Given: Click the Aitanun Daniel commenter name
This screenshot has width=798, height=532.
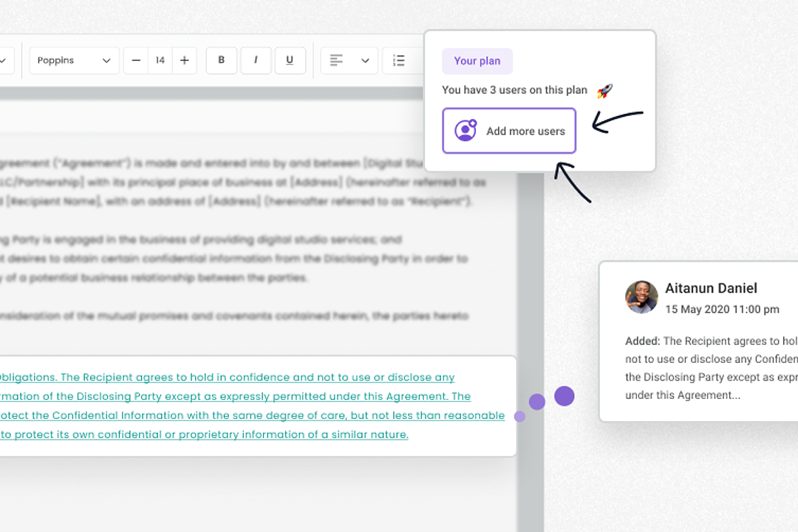Looking at the screenshot, I should pyautogui.click(x=711, y=288).
